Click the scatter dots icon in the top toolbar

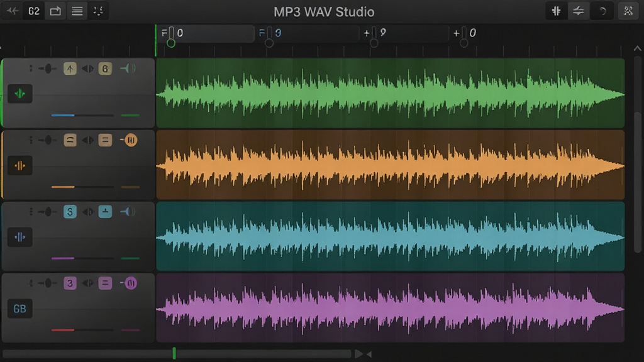click(x=98, y=11)
